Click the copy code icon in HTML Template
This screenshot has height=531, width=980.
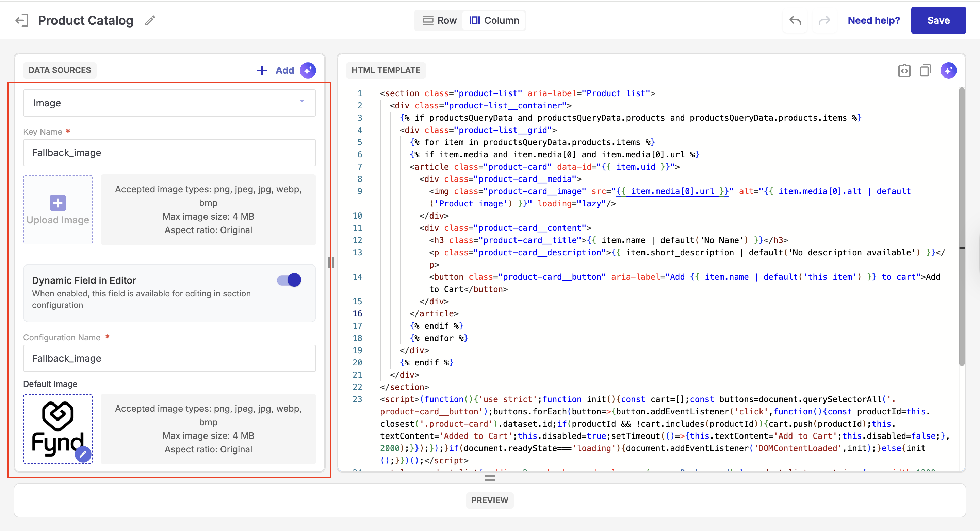(925, 70)
